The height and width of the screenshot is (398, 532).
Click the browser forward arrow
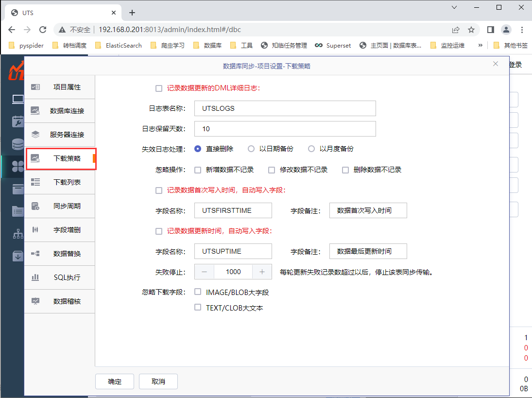tap(27, 30)
